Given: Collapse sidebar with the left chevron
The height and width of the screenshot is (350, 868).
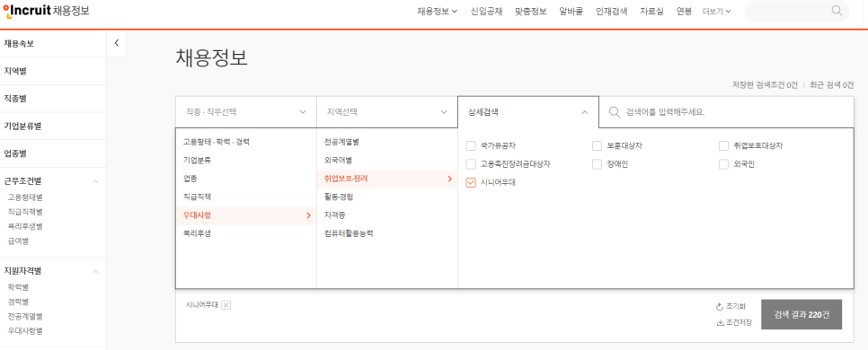Looking at the screenshot, I should [x=116, y=43].
